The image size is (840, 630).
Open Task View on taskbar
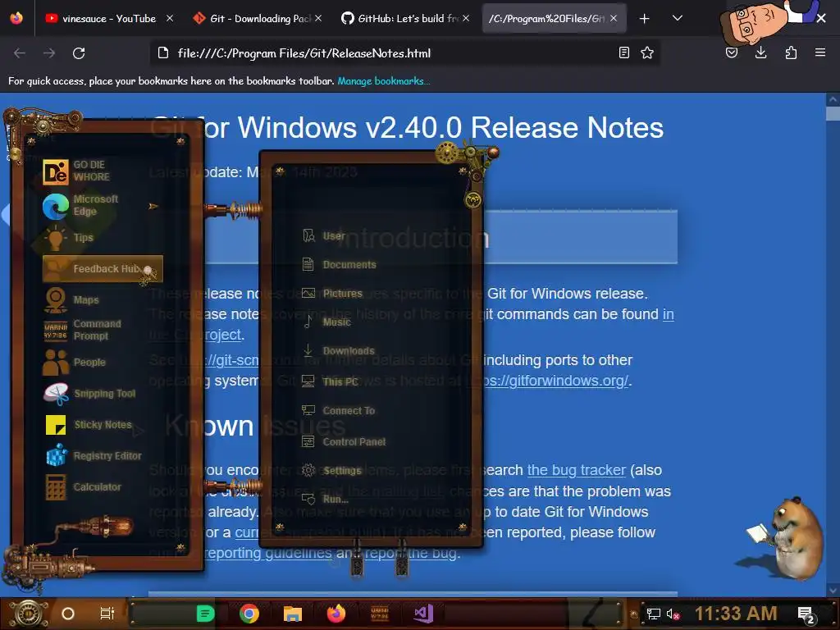point(107,614)
